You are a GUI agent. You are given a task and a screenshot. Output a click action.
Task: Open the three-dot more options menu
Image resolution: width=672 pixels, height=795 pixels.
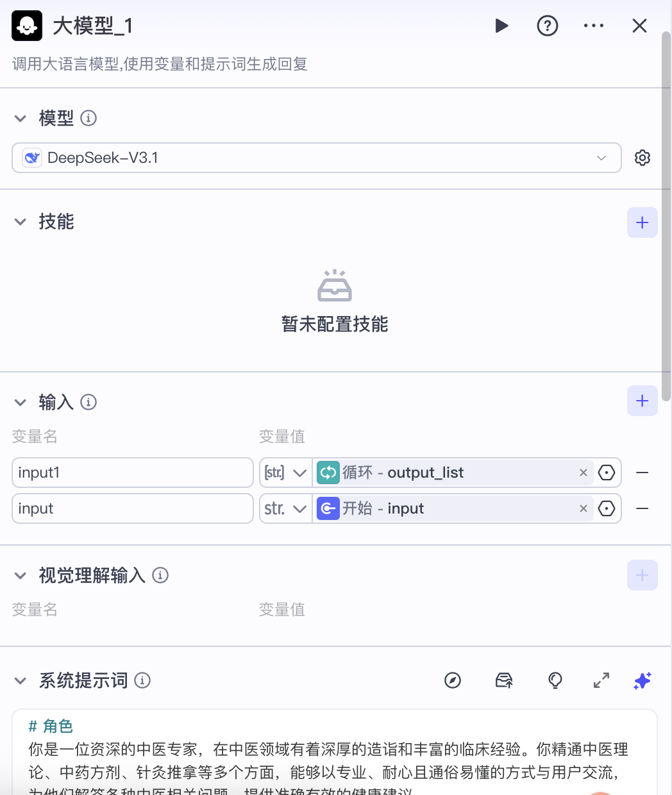click(x=594, y=26)
